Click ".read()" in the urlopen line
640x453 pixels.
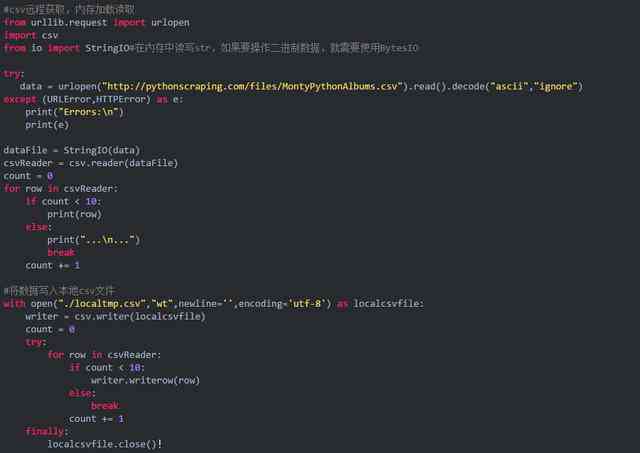click(x=427, y=87)
